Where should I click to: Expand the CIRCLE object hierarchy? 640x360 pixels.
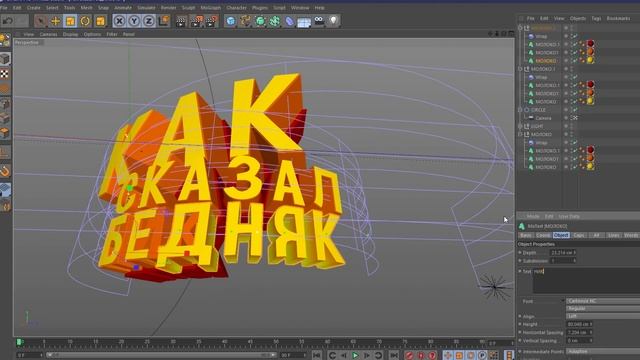pyautogui.click(x=520, y=109)
